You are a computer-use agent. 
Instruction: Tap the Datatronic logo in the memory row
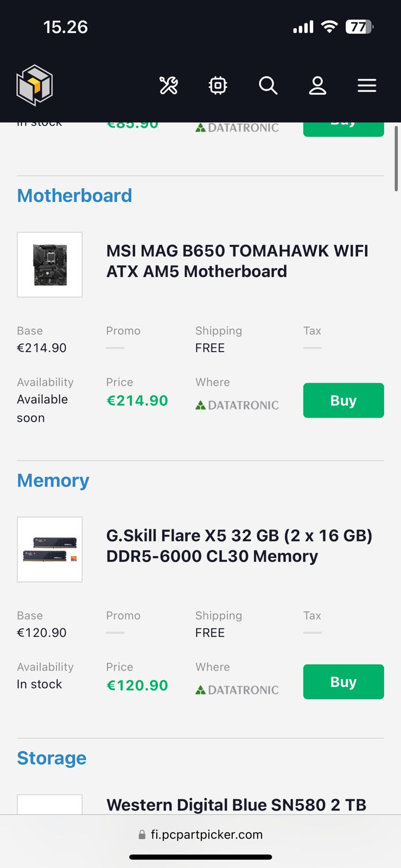[237, 690]
